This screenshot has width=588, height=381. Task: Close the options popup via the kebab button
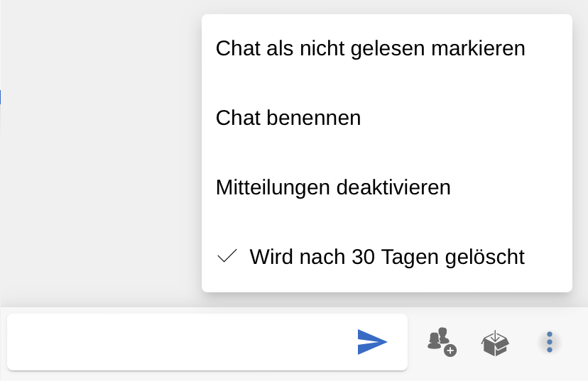pos(549,342)
